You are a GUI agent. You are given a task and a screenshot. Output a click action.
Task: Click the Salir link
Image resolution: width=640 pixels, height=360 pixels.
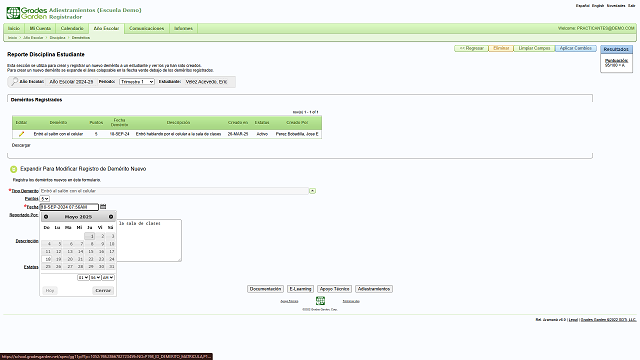click(x=631, y=6)
